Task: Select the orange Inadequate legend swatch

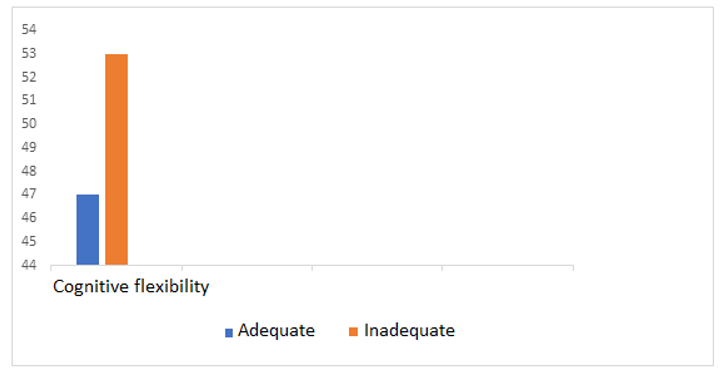Action: tap(354, 332)
